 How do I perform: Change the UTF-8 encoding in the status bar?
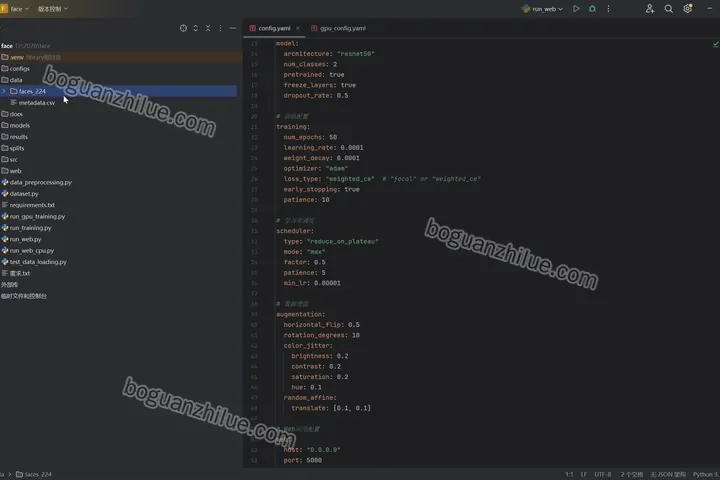(x=602, y=474)
